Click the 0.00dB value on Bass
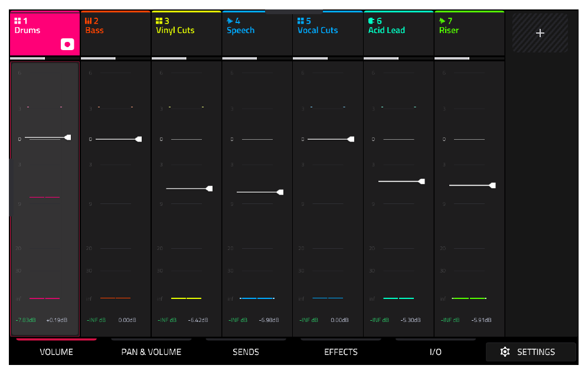The width and height of the screenshot is (588, 375). [x=127, y=320]
